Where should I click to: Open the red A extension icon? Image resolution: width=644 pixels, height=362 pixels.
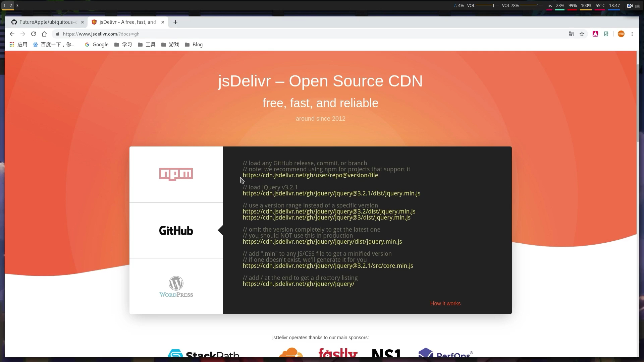(595, 34)
